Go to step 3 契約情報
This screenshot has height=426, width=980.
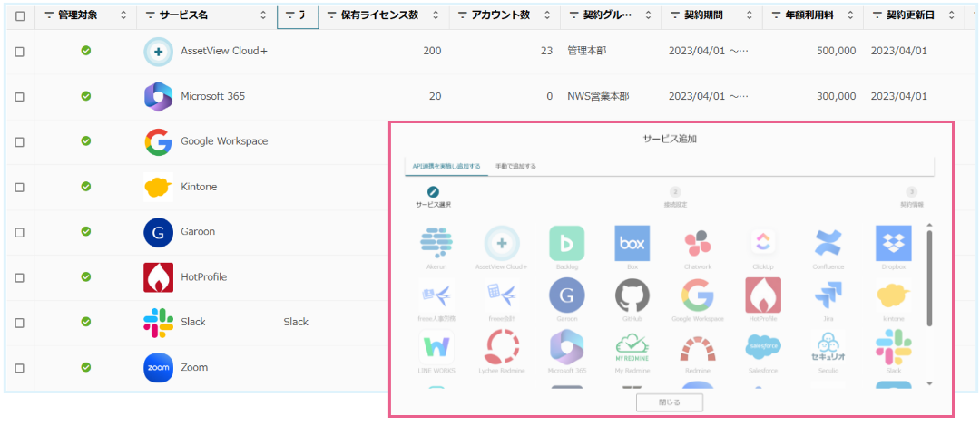click(912, 198)
